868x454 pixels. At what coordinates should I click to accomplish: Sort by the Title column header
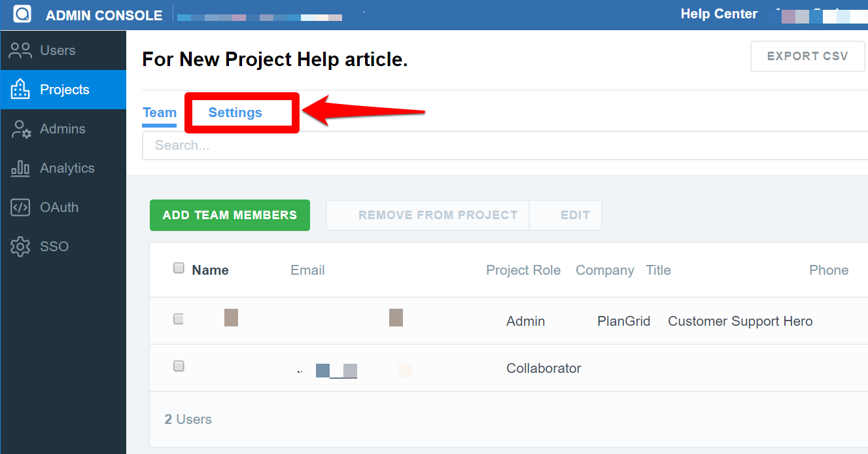tap(658, 270)
